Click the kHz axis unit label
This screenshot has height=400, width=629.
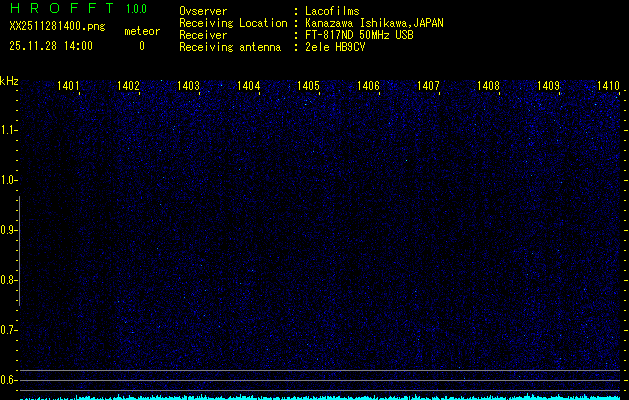(9, 81)
